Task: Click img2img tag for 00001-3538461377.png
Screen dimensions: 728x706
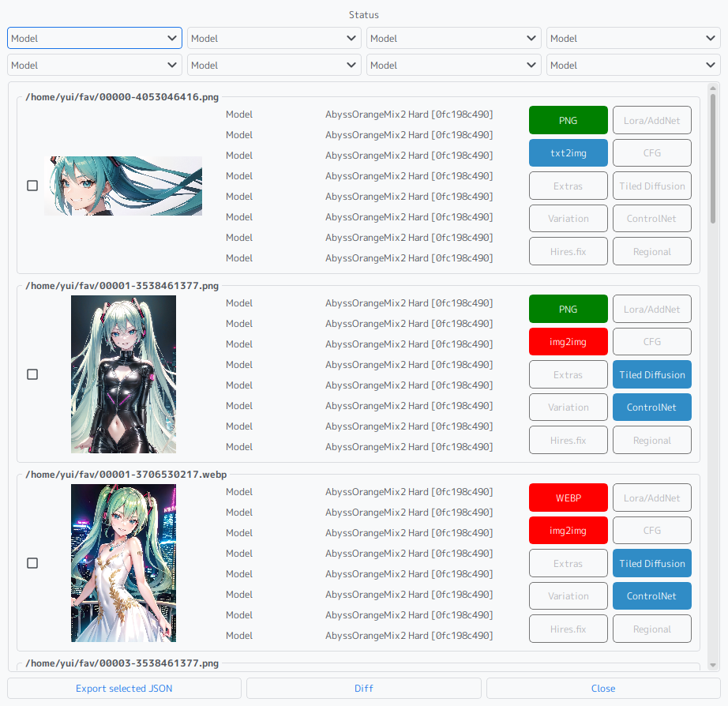Action: point(568,342)
